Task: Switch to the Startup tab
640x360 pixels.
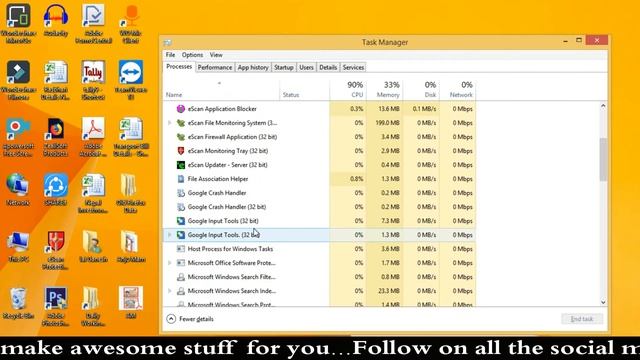Action: tap(284, 67)
